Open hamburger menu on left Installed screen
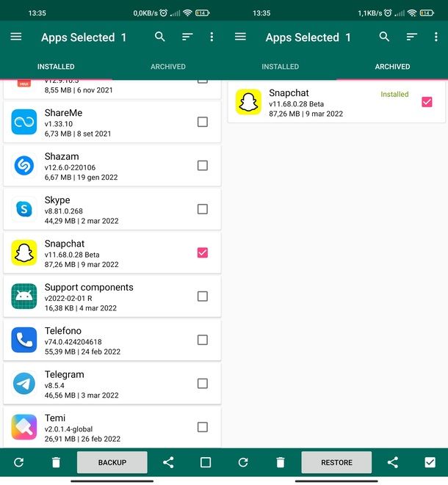 pyautogui.click(x=16, y=37)
